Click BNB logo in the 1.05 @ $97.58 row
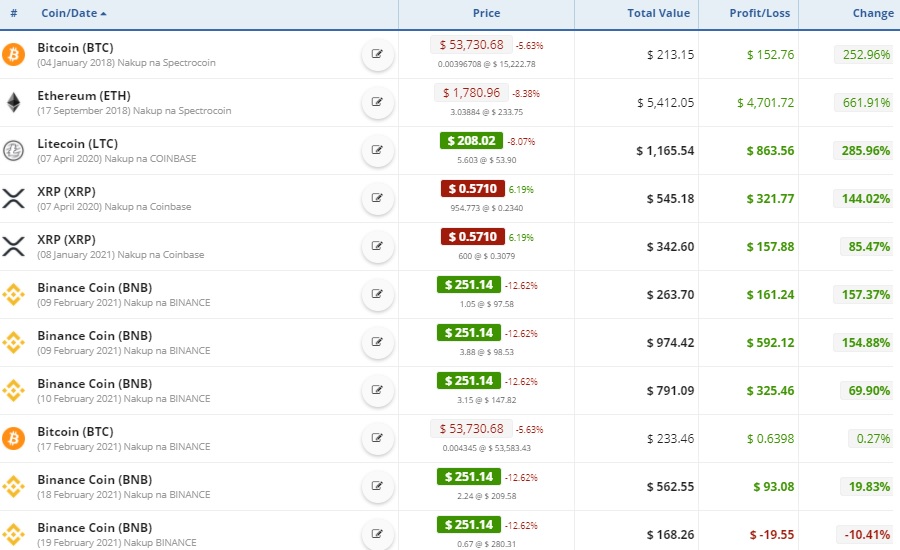 (x=13, y=295)
